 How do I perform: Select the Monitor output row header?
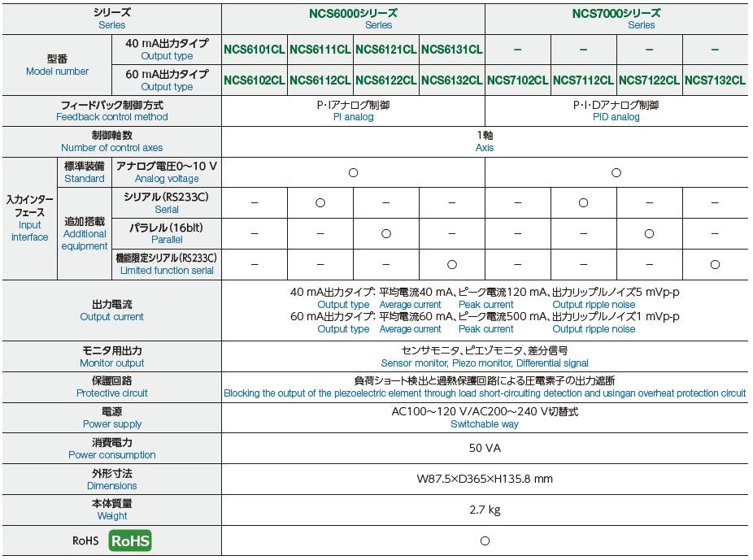pos(112,357)
